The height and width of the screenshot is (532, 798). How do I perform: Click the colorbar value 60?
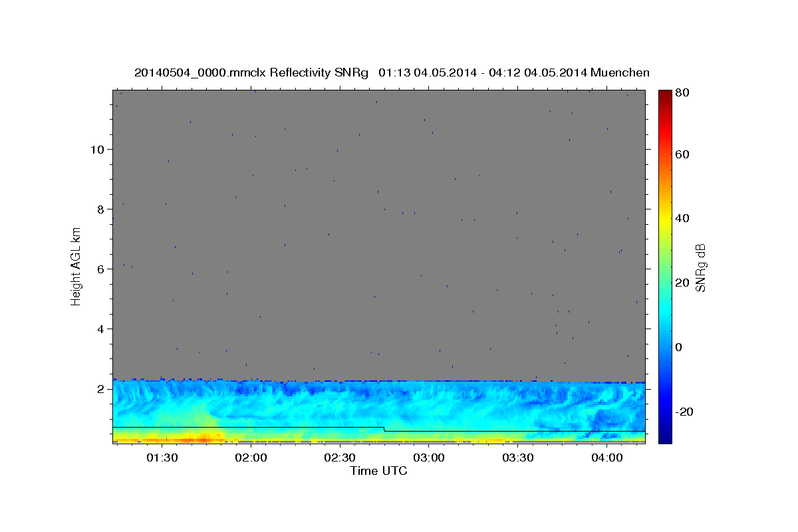(682, 154)
